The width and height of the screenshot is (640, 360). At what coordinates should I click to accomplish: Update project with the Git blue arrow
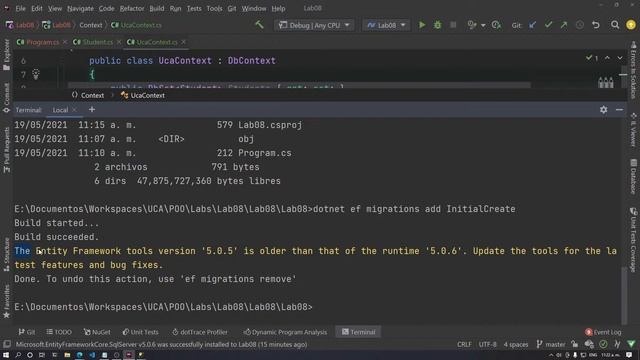coord(532,25)
